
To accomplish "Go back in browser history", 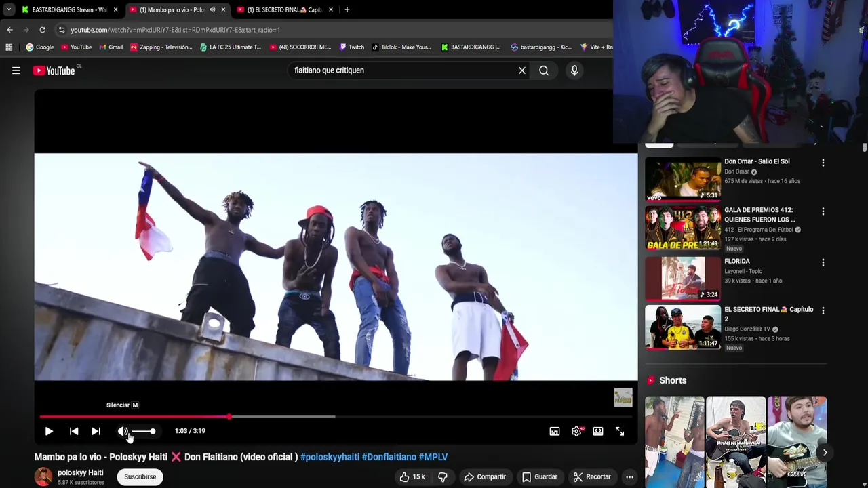I will 9,30.
